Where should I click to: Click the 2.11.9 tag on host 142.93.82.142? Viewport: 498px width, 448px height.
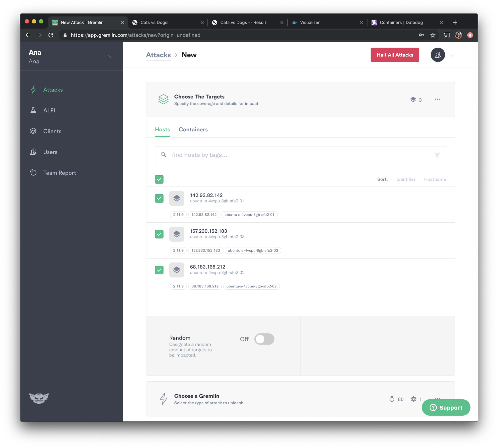(x=178, y=215)
